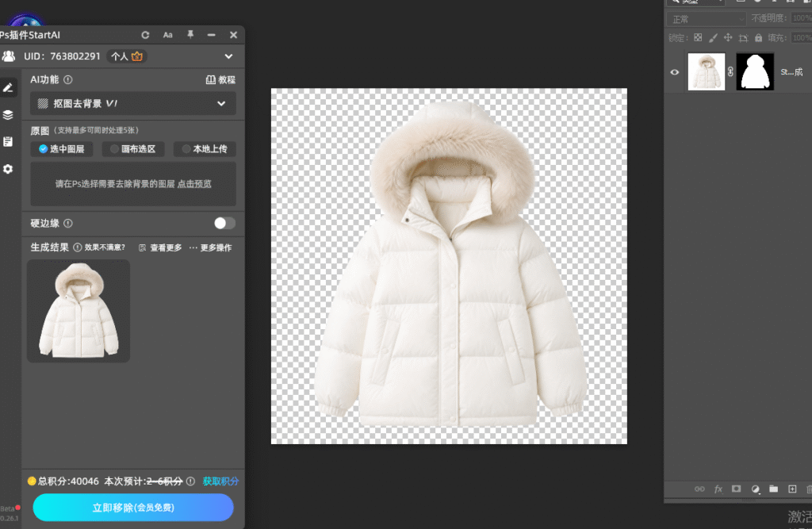Expand the UID account chevron

click(x=228, y=56)
